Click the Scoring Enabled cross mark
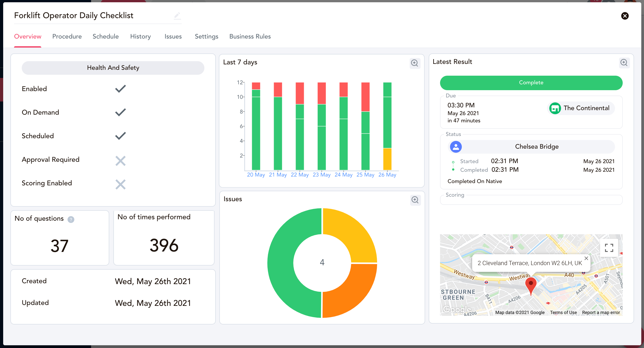Screen dimensions: 644x348 [121, 184]
